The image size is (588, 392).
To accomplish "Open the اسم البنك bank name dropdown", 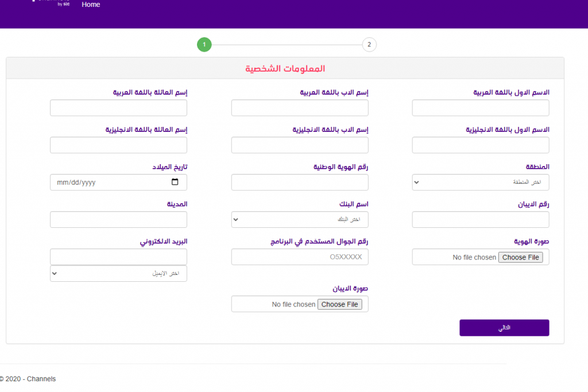I will [x=300, y=220].
